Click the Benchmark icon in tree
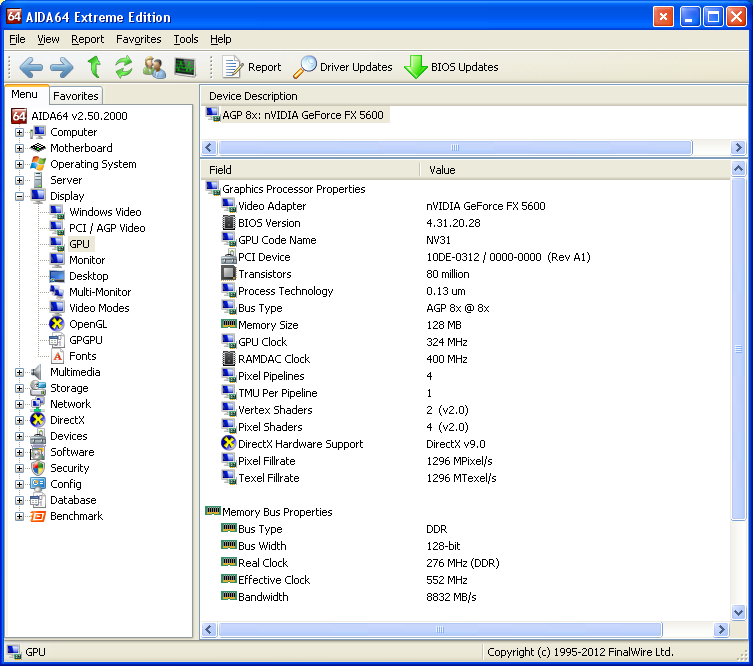This screenshot has height=666, width=753. (38, 516)
